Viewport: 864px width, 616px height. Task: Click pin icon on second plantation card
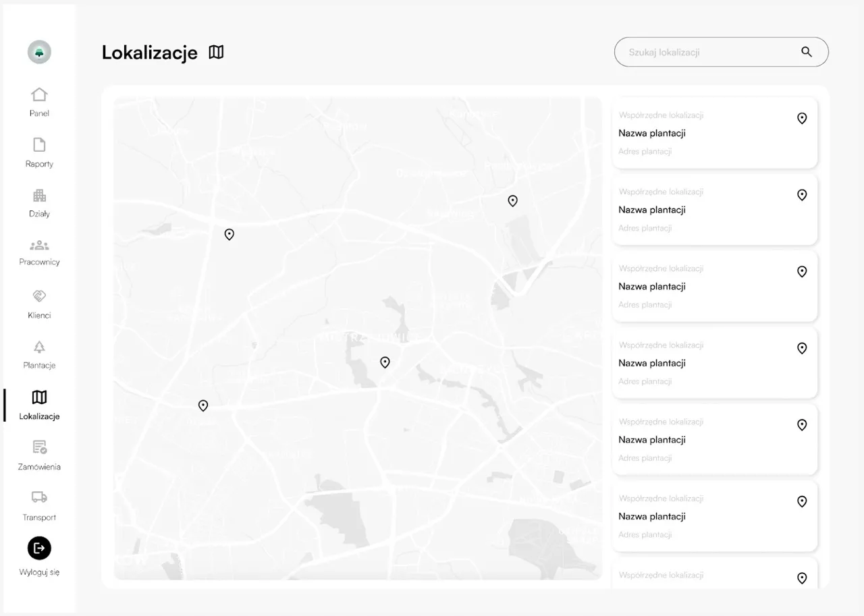tap(802, 195)
